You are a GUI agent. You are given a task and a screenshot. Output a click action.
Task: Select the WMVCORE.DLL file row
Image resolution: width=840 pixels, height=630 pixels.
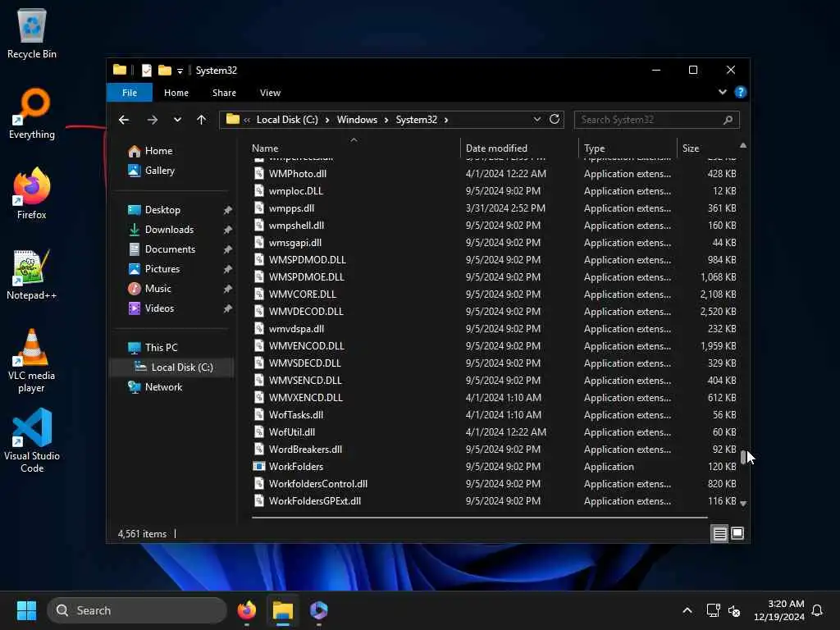tap(495, 294)
